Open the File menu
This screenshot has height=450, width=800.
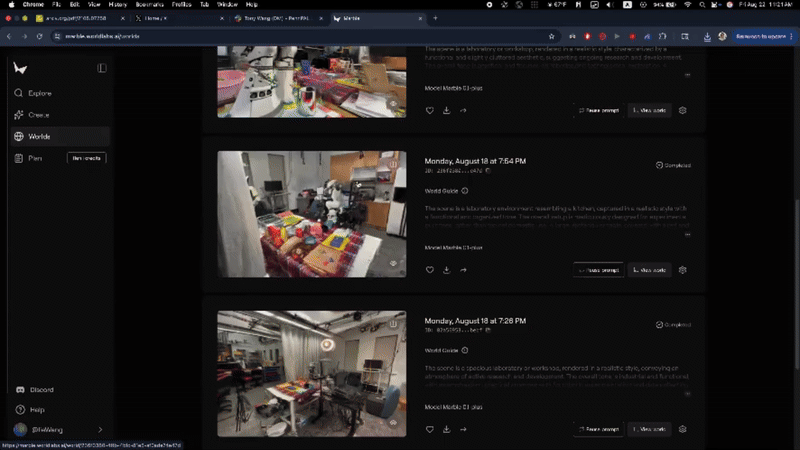pos(56,4)
